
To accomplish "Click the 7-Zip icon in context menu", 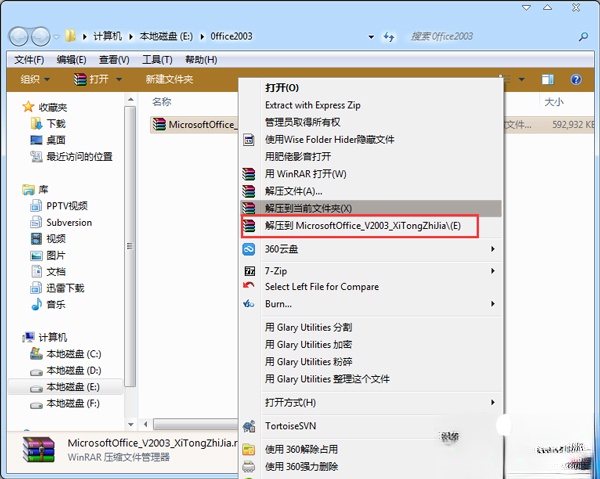I will pos(249,271).
